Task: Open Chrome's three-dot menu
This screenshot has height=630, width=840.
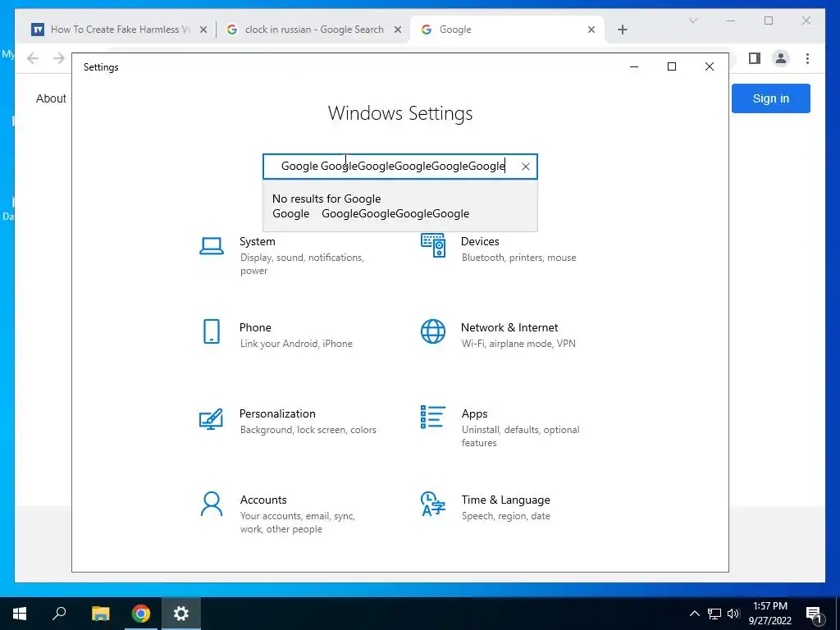Action: (807, 58)
